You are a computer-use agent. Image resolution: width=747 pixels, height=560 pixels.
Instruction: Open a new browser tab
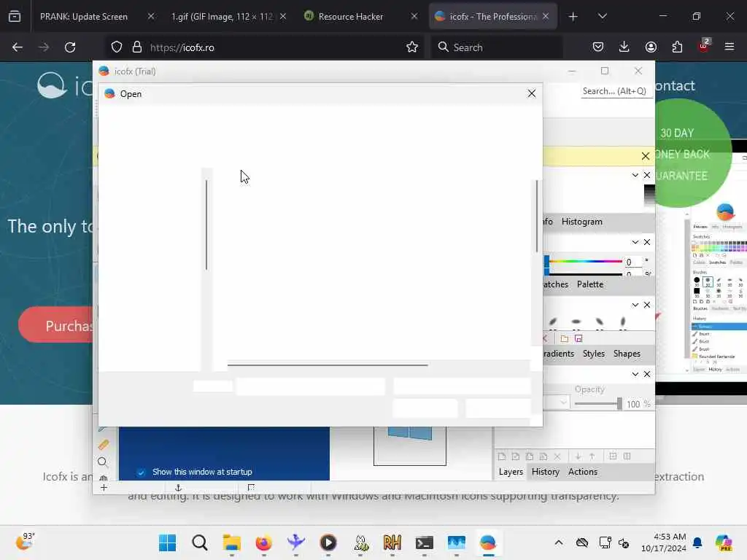click(573, 17)
